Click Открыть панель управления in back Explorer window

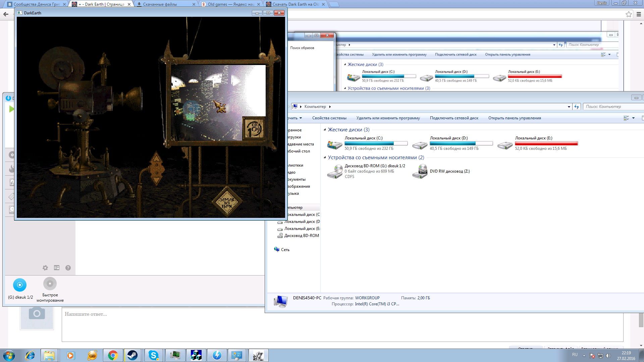click(x=507, y=55)
